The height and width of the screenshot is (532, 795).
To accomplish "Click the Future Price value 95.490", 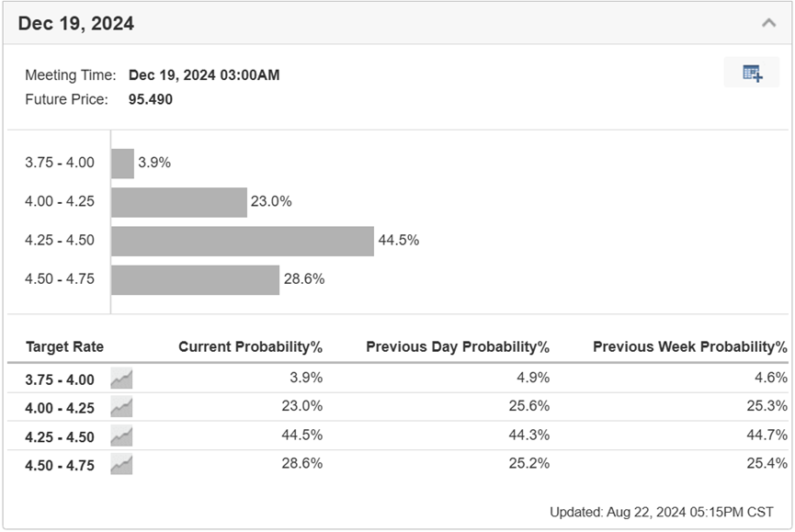I will coord(151,99).
